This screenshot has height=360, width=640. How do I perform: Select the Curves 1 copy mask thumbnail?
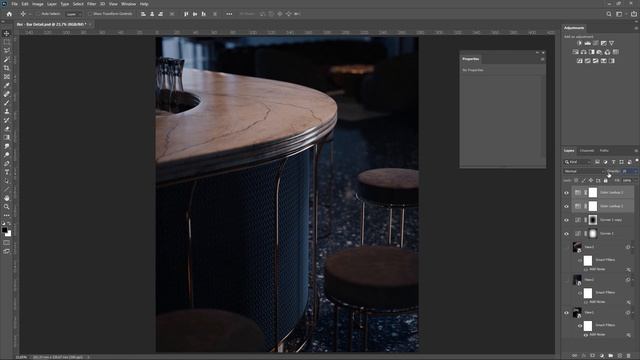tap(593, 220)
